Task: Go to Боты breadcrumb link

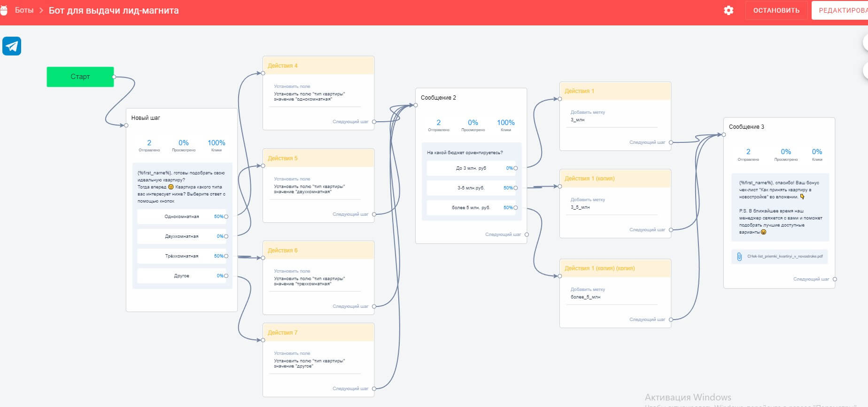Action: pyautogui.click(x=24, y=10)
